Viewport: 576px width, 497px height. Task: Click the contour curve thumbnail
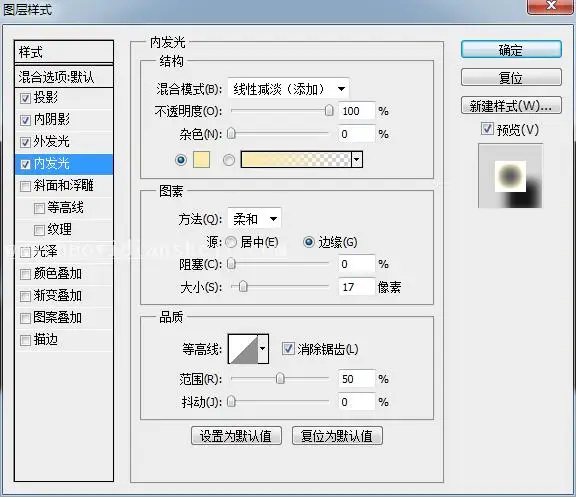click(243, 349)
